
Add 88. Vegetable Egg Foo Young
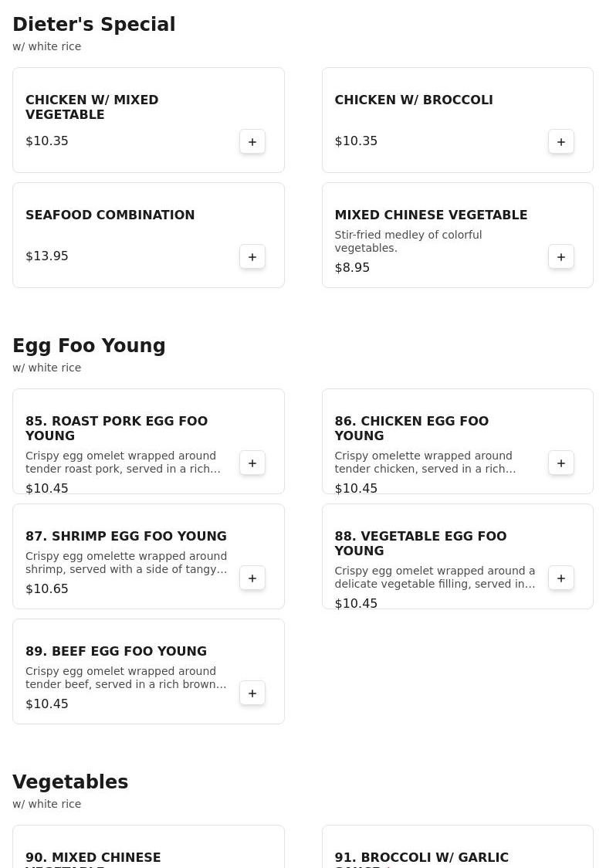(561, 578)
